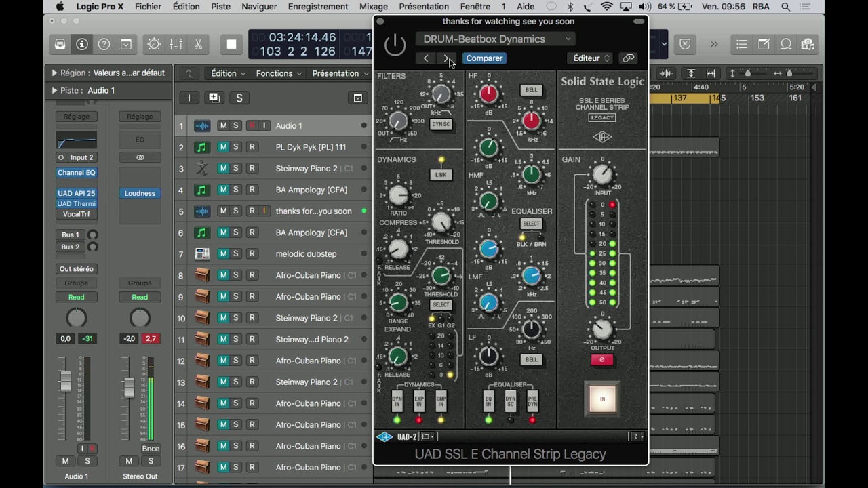
Task: Open the DRUM-Beatbox Dynamics preset dropdown
Action: click(x=495, y=39)
